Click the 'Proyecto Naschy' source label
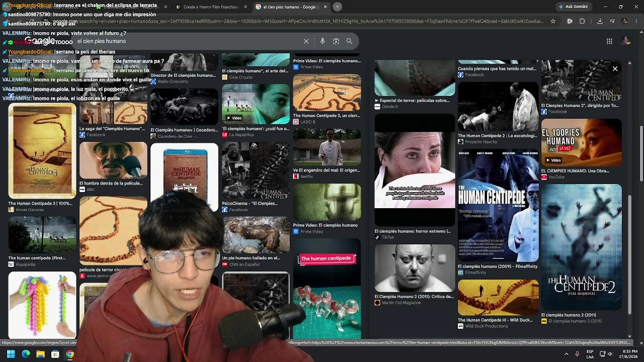This screenshot has width=644, height=362. [x=481, y=142]
